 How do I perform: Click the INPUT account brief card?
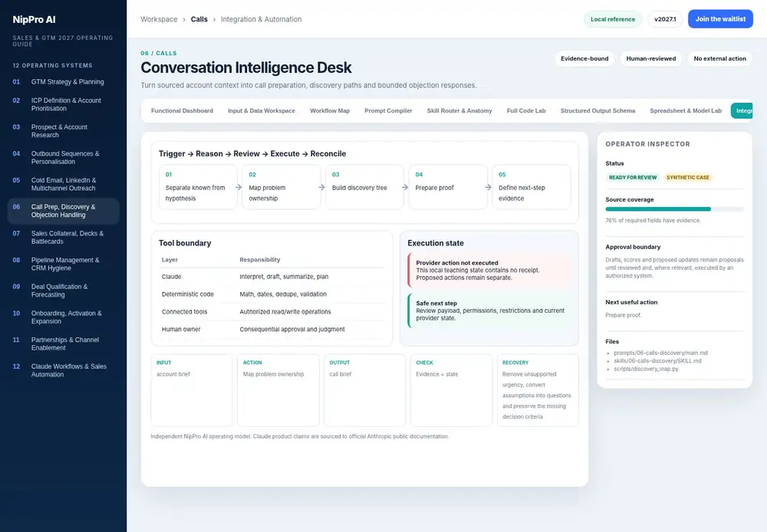point(191,390)
